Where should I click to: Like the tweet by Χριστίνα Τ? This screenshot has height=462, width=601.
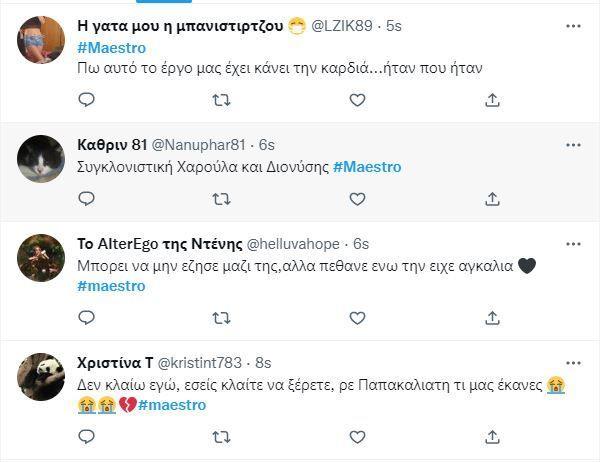[x=357, y=437]
